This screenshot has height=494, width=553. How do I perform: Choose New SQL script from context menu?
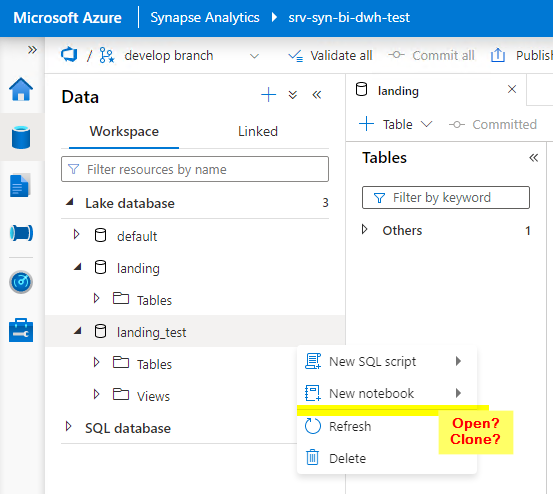pos(387,361)
